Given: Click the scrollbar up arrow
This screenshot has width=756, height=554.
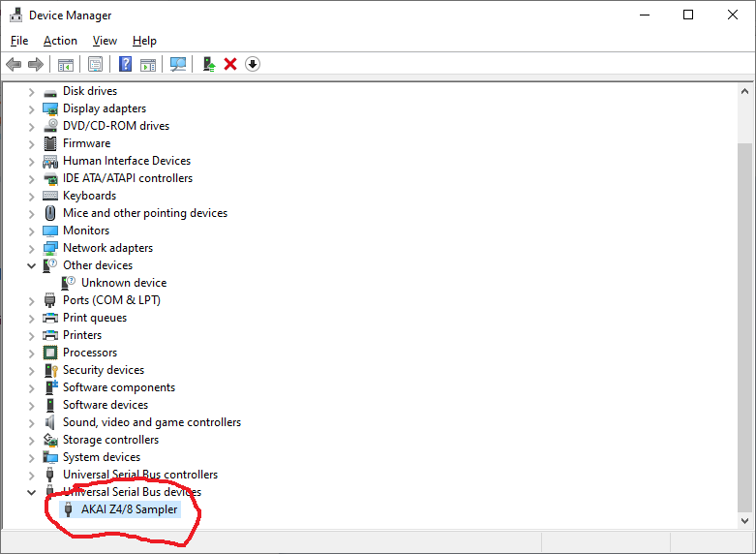Looking at the screenshot, I should click(x=744, y=91).
